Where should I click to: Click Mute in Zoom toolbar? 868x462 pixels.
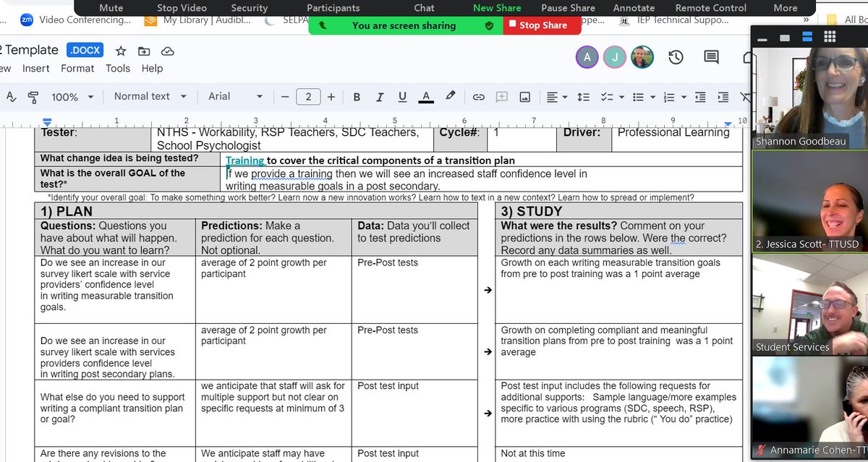(x=111, y=8)
